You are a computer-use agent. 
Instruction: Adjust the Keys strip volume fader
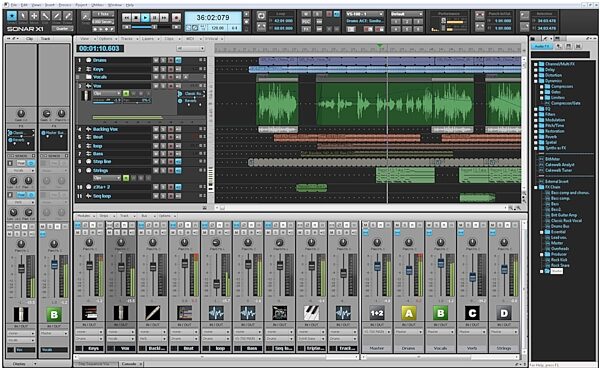[90, 265]
